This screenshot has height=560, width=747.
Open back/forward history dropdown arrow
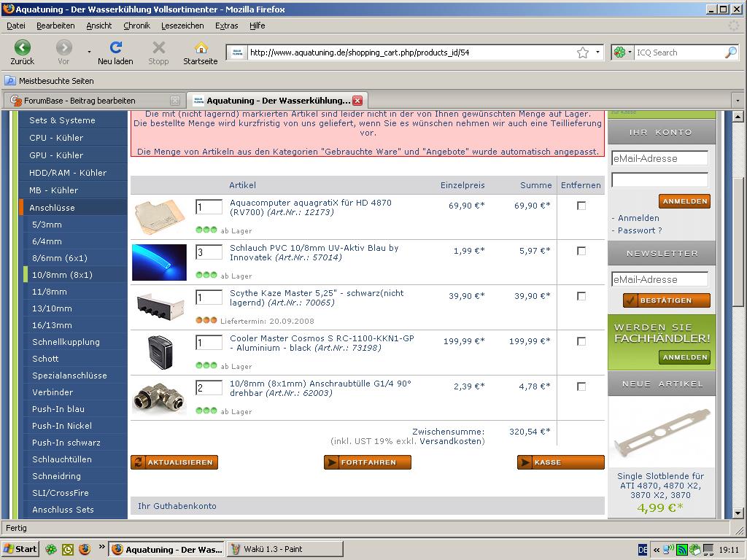tap(89, 52)
